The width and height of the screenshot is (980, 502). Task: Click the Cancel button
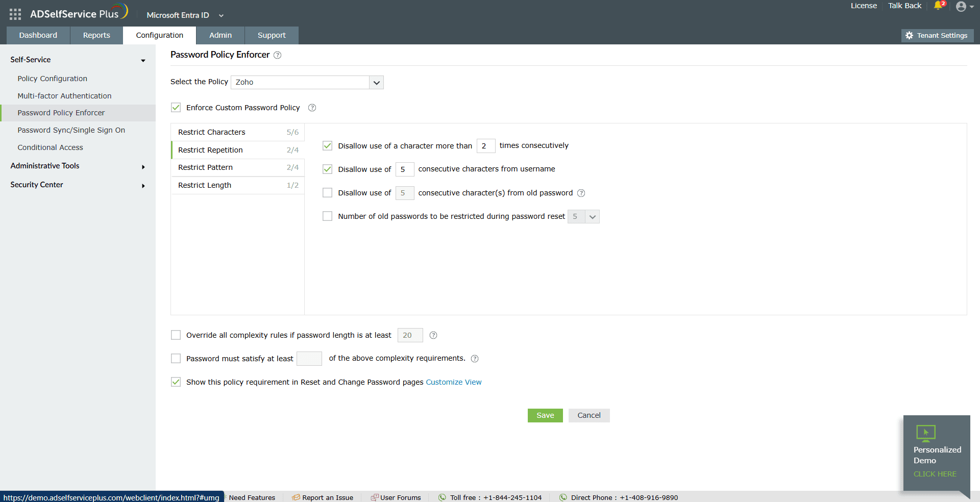(x=589, y=415)
